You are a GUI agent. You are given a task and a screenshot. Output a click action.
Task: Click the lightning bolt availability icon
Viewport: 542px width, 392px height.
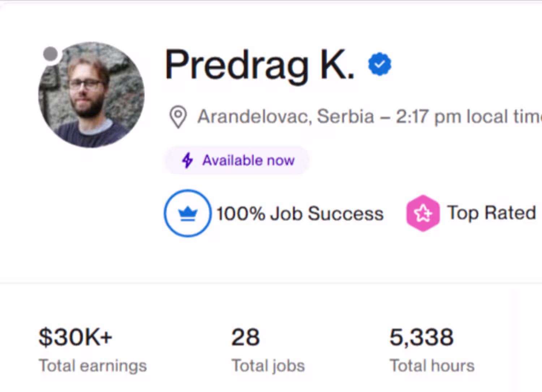pyautogui.click(x=187, y=160)
